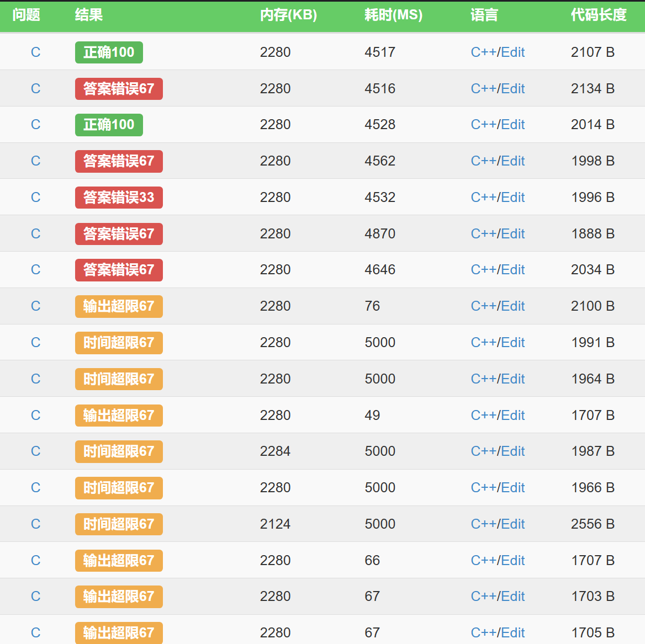Select the code length 1888 B
Screen dimensions: 645x644
(593, 233)
